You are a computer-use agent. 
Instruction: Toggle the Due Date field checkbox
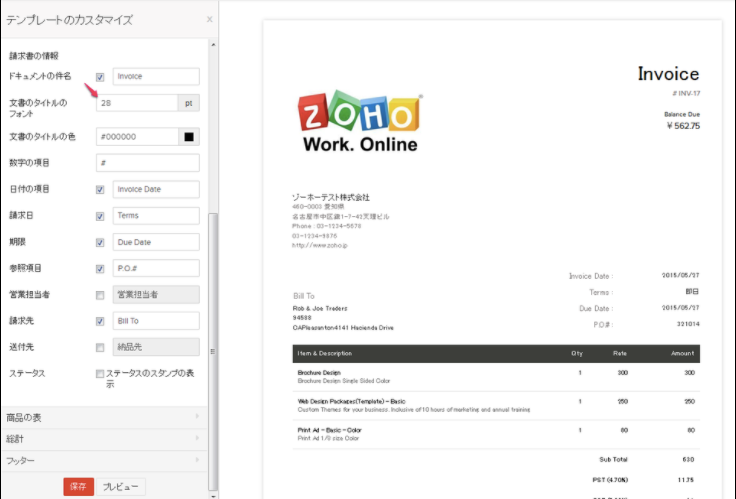(x=100, y=242)
